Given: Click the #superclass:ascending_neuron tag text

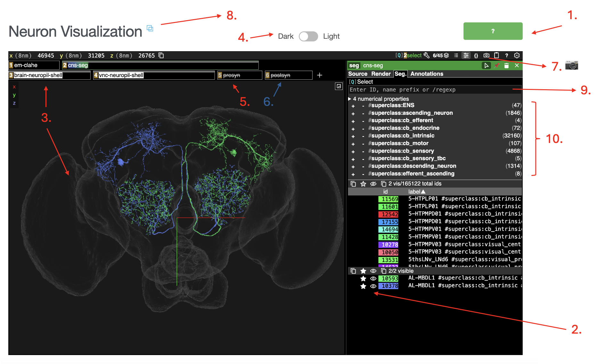Looking at the screenshot, I should point(411,113).
